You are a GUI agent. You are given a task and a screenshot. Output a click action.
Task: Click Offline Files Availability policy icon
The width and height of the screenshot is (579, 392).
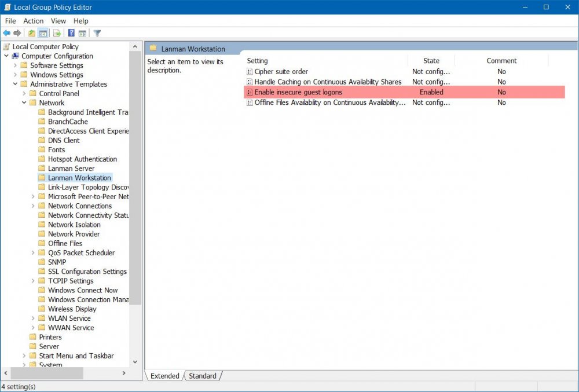pyautogui.click(x=250, y=102)
